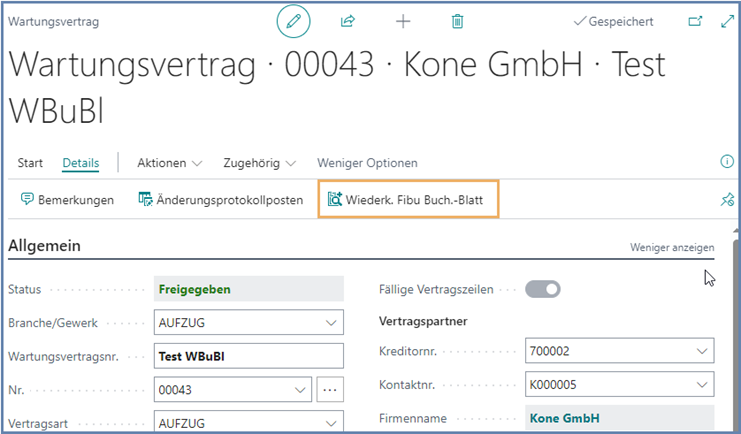Image resolution: width=741 pixels, height=434 pixels.
Task: Open Änderungsprotokollposten
Action: point(220,200)
